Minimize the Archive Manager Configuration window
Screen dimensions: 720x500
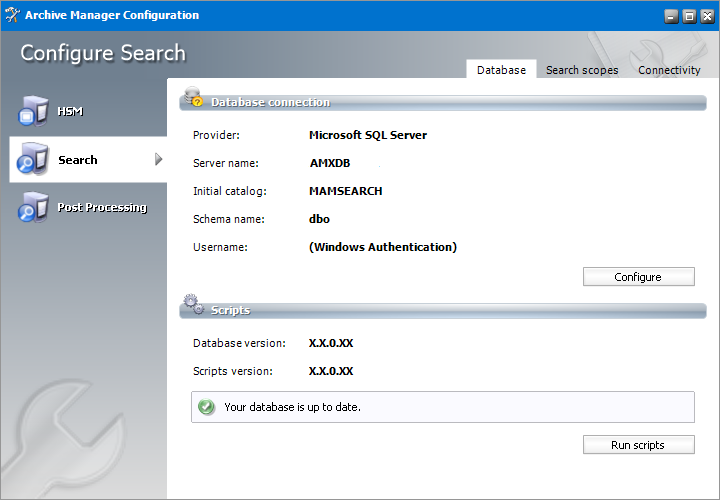pyautogui.click(x=670, y=16)
